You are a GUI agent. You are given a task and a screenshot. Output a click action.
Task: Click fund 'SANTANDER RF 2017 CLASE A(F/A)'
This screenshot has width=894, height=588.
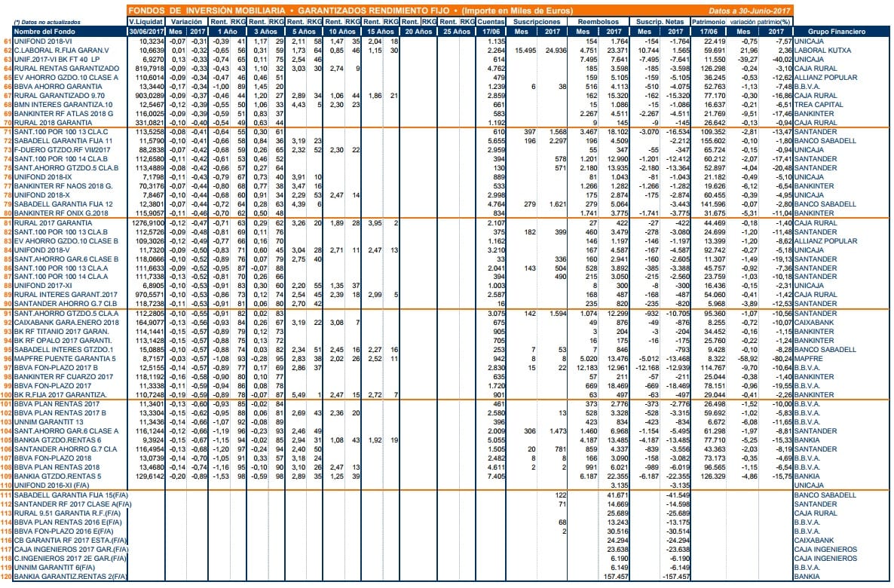click(x=72, y=504)
